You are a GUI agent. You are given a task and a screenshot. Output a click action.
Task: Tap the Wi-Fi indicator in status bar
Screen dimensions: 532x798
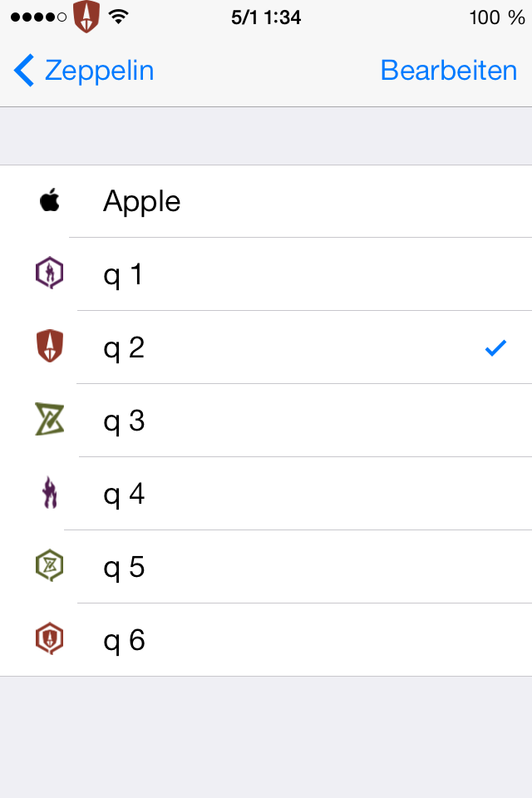118,17
